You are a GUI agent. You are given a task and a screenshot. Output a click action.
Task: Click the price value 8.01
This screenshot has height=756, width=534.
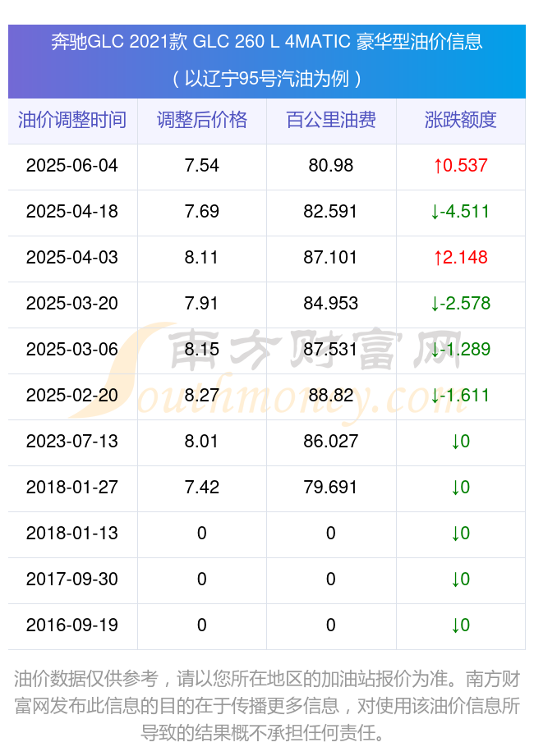201,441
